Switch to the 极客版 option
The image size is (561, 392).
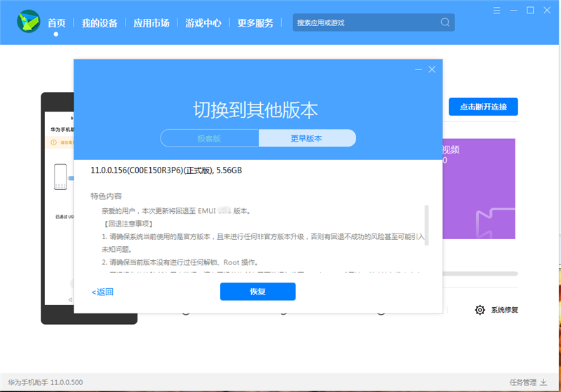click(x=209, y=138)
